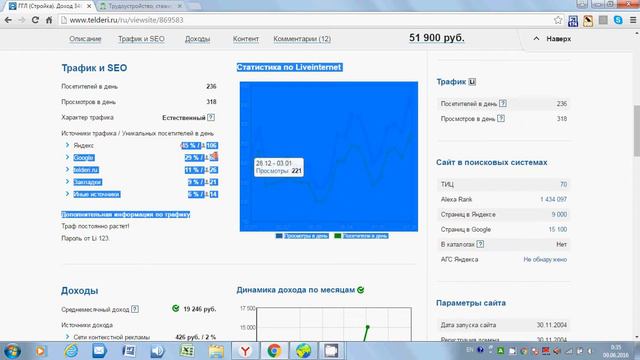Bookmark this page with the star icon

(558, 20)
